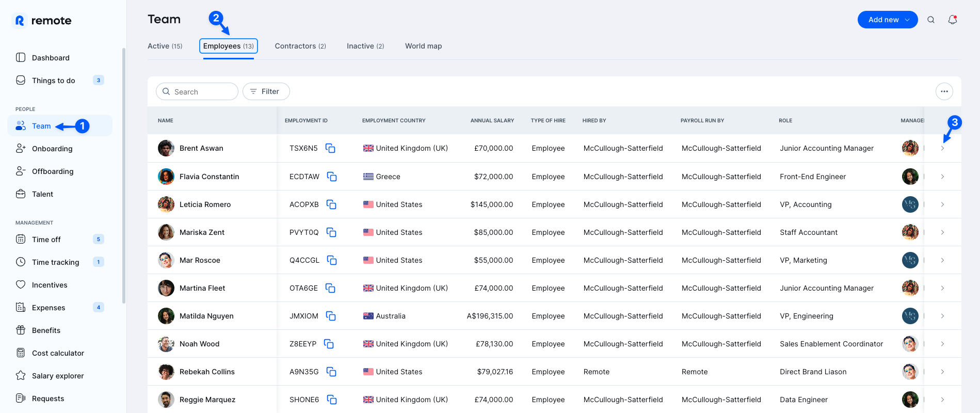Open the Dashboard page
The width and height of the screenshot is (980, 413).
(x=50, y=58)
